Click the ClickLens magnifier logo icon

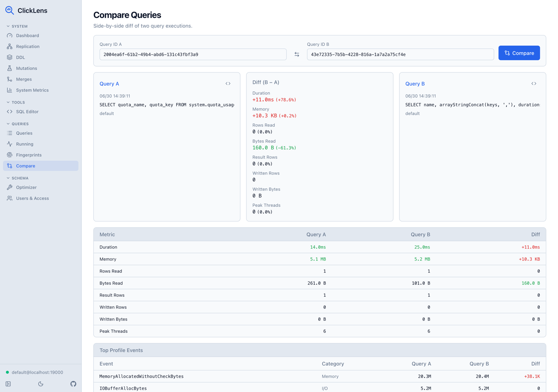tap(10, 10)
